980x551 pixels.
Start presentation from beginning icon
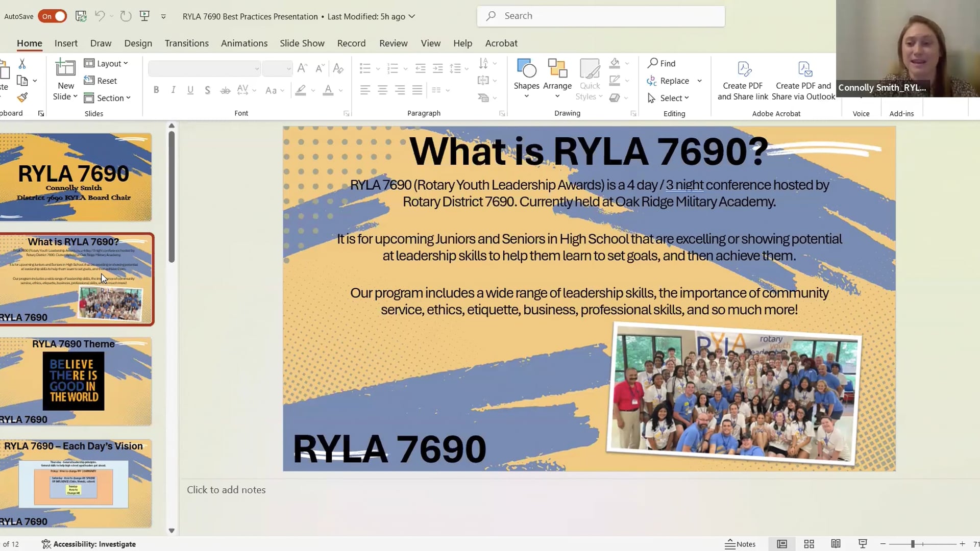[144, 16]
